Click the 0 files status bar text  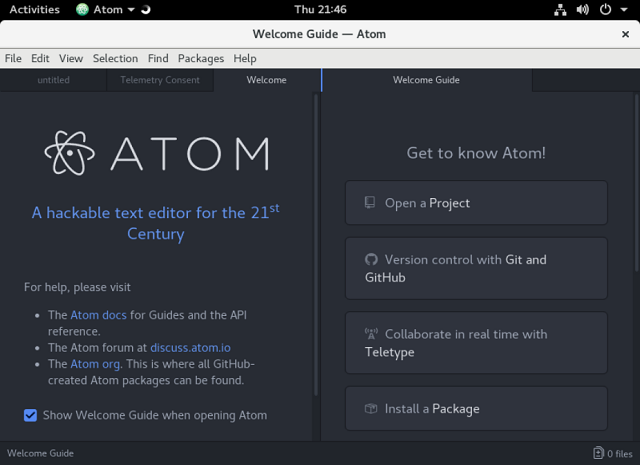(x=619, y=454)
